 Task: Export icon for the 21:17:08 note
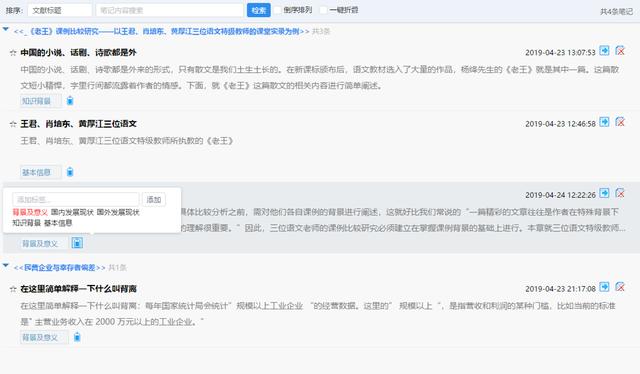click(604, 287)
